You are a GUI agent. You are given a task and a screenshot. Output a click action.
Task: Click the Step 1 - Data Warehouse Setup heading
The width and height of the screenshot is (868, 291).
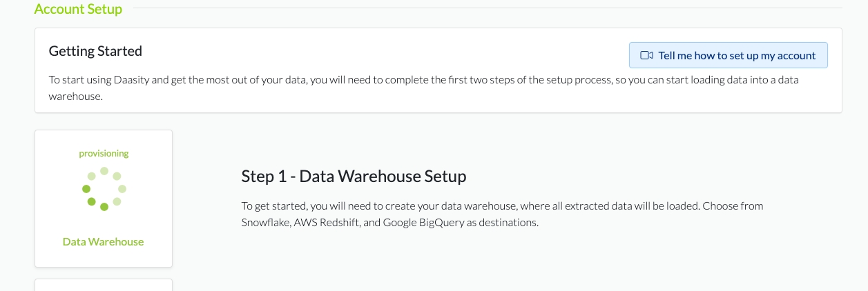(354, 176)
